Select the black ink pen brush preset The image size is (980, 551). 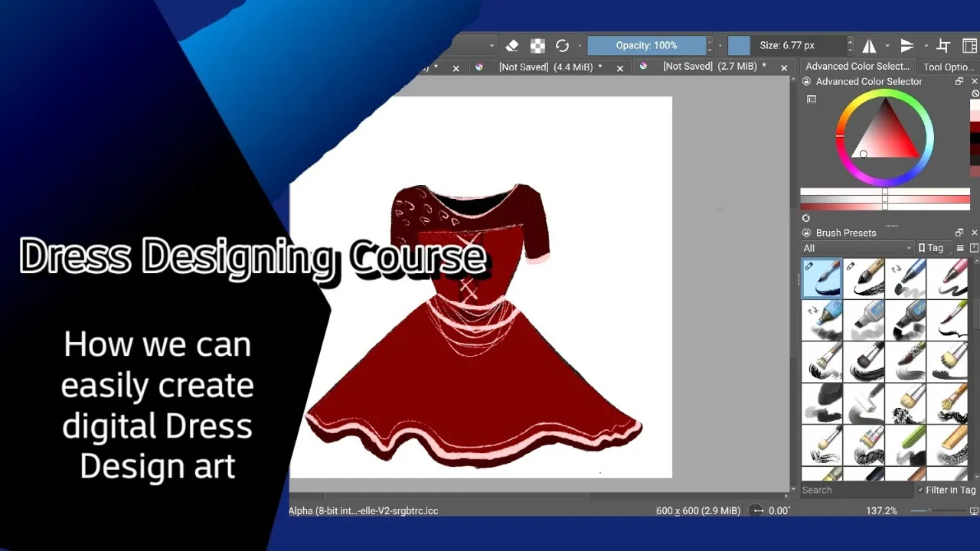click(864, 278)
